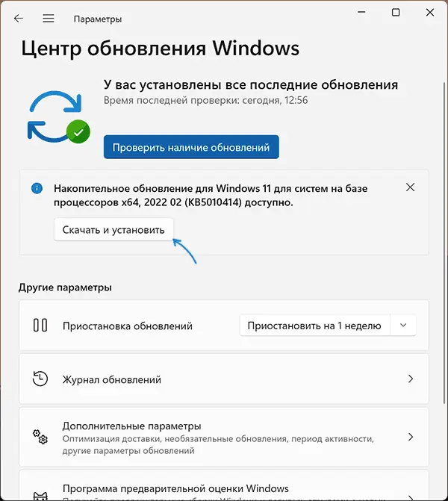Screen dimensions: 448x501
Task: Open "Журнал обновлений" via its chevron
Action: pos(411,379)
